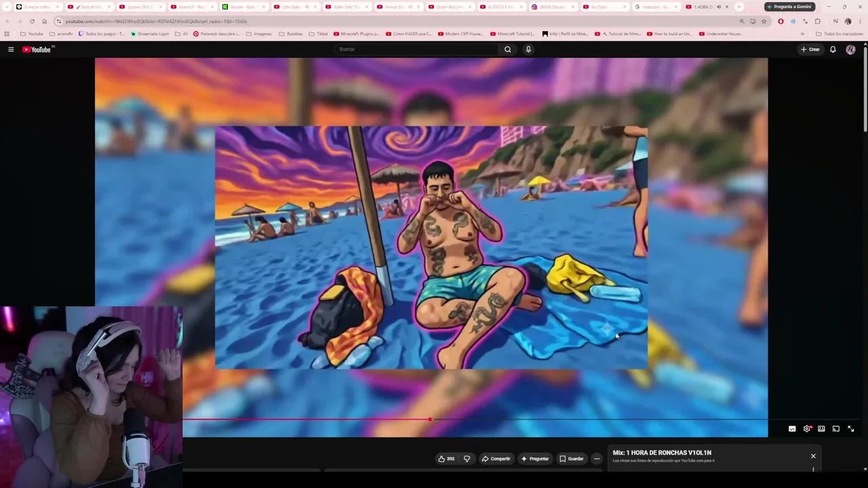Screen dimensions: 868x488
Task: Open a new browser tab
Action: pyautogui.click(x=739, y=7)
